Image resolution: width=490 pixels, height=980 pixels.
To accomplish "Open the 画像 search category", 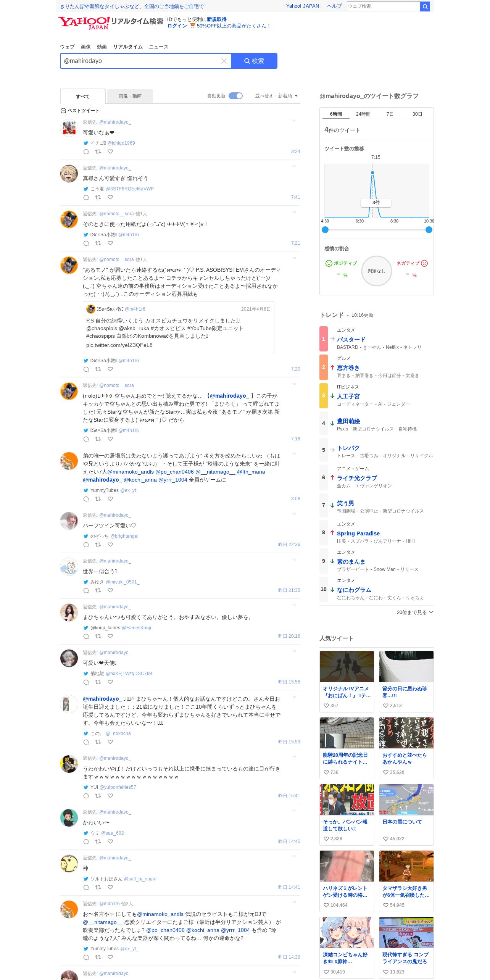I will pos(86,47).
